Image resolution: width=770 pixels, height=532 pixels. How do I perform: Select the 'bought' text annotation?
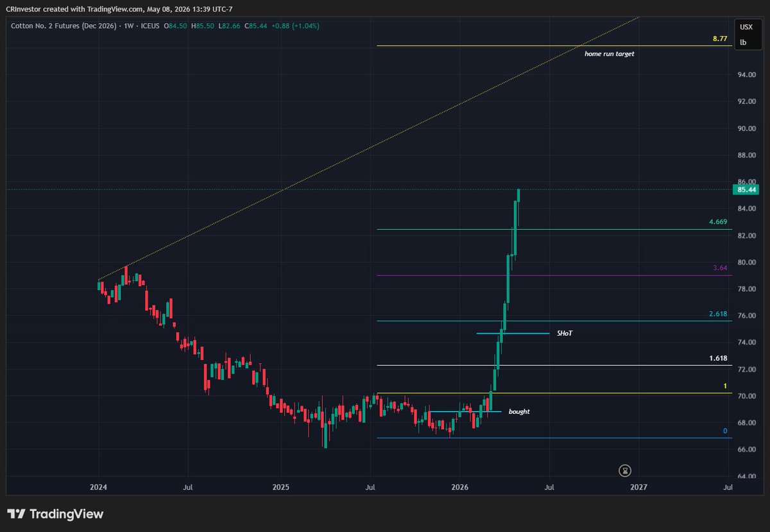tap(519, 412)
